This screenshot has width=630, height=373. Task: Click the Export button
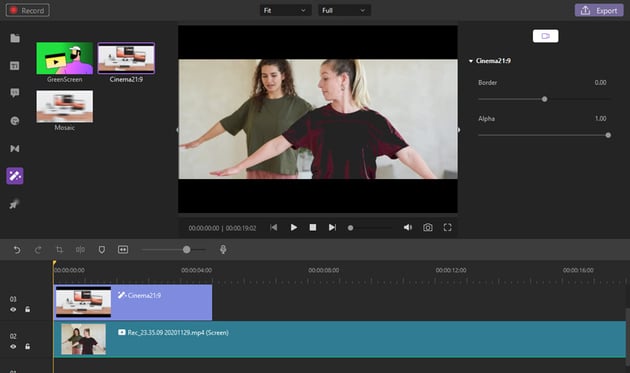click(599, 10)
